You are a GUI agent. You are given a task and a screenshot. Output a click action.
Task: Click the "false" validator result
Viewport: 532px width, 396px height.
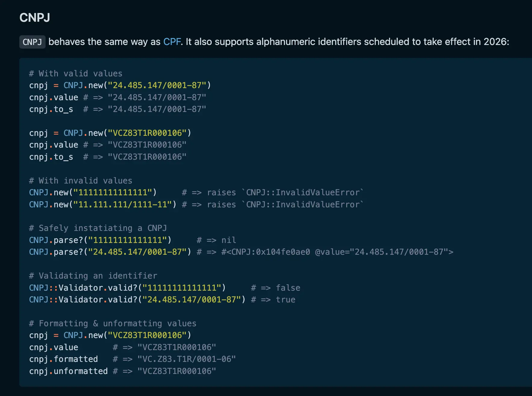coord(288,288)
